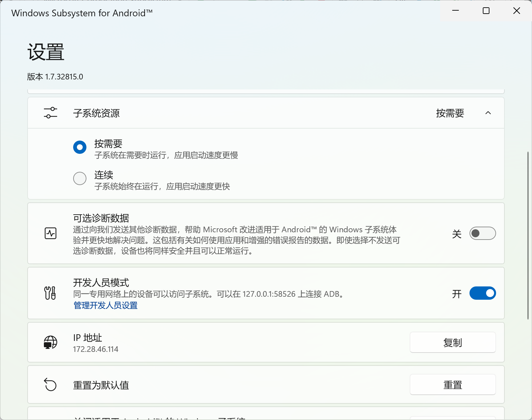
Task: Click the 可选诊断数据 title
Action: 101,218
